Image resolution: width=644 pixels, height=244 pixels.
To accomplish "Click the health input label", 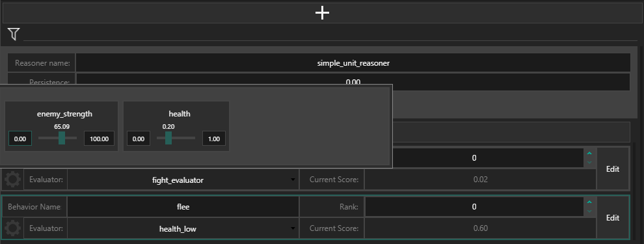I will (180, 114).
